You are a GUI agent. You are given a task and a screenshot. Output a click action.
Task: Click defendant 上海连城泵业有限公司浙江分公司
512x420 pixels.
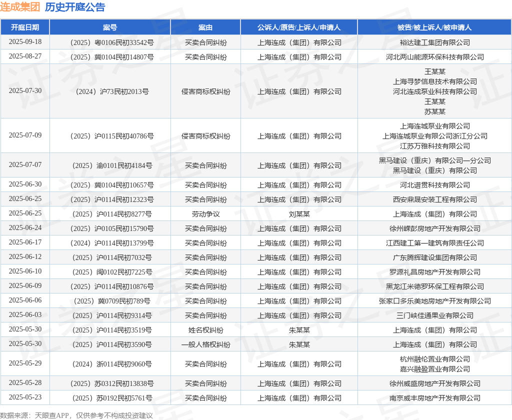434,136
